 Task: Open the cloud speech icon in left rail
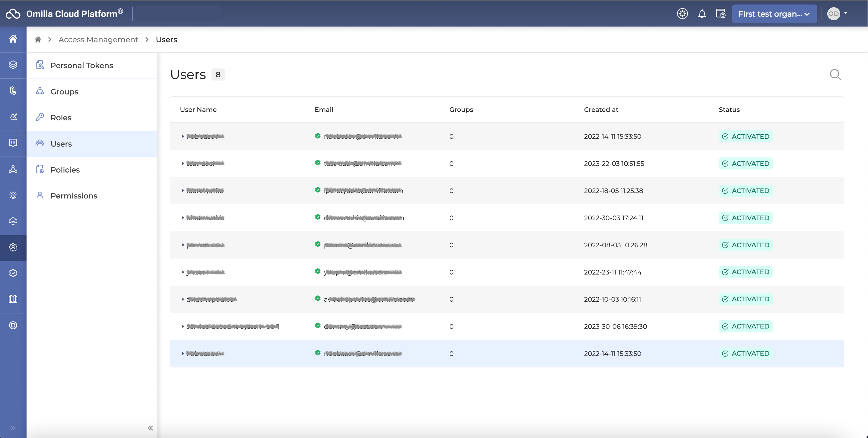point(13,221)
